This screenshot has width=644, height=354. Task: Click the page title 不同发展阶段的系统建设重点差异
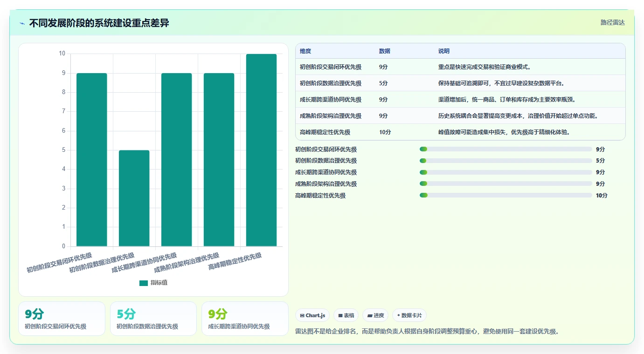point(99,23)
